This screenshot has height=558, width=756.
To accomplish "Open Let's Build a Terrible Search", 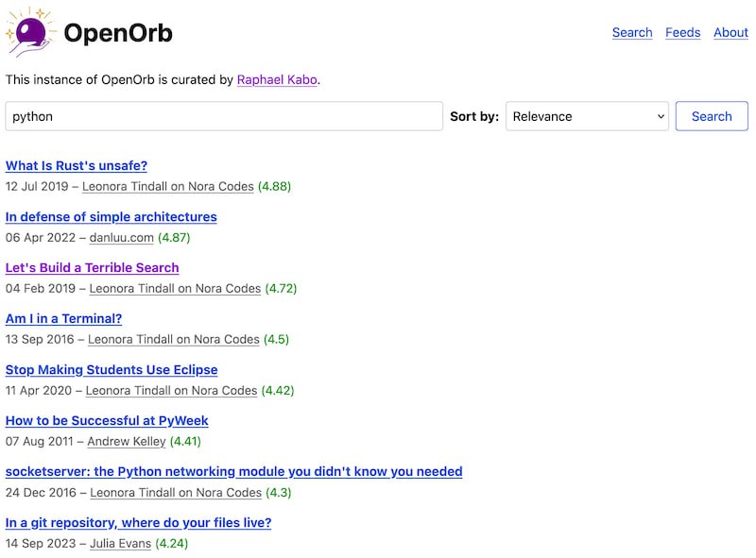I will pos(92,267).
